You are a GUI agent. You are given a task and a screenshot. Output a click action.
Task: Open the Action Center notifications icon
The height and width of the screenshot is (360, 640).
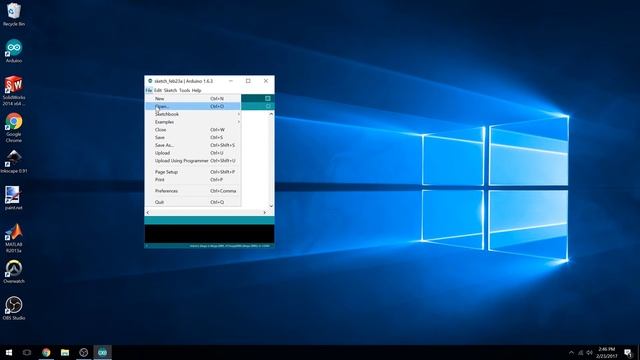[x=628, y=353]
